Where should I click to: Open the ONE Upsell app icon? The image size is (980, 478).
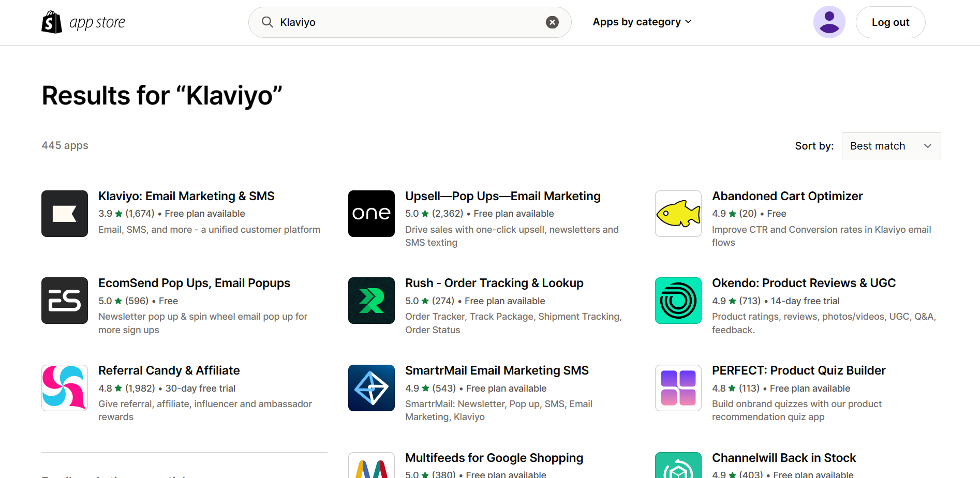[x=372, y=214]
